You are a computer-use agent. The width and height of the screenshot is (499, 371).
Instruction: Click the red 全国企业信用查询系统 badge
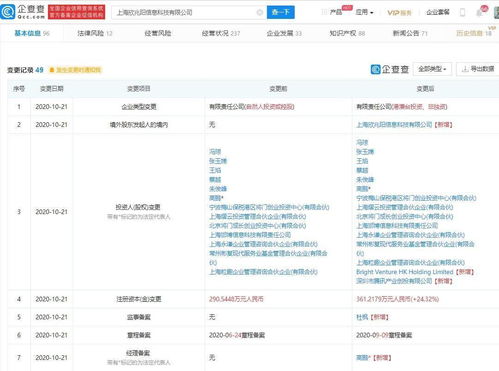coord(76,12)
